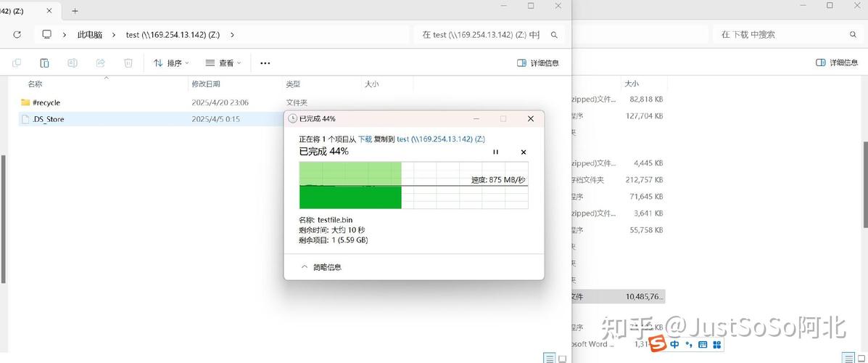868x363 pixels.
Task: Sort by the 修改日期 column header
Action: pyautogui.click(x=206, y=84)
